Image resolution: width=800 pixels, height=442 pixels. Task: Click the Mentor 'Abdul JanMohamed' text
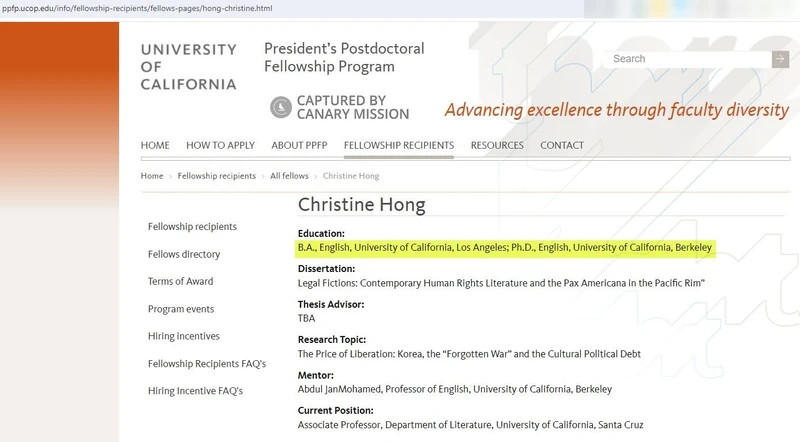pos(455,389)
